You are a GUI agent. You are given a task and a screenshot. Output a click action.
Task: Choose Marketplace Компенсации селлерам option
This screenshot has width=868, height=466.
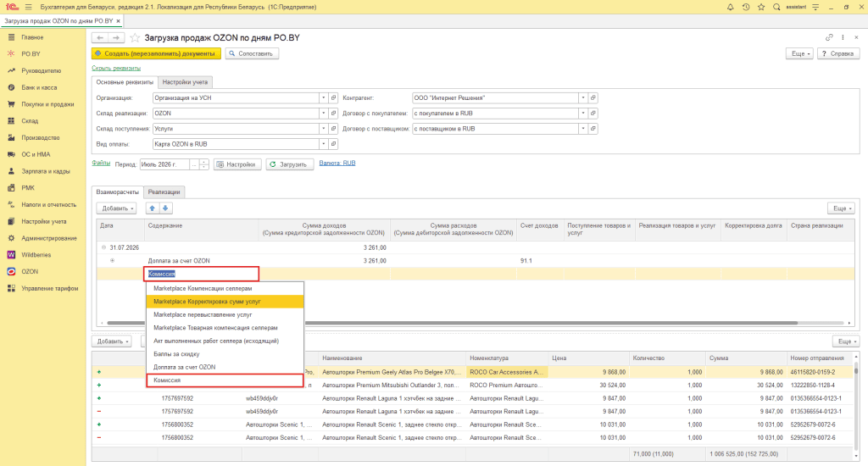point(225,288)
